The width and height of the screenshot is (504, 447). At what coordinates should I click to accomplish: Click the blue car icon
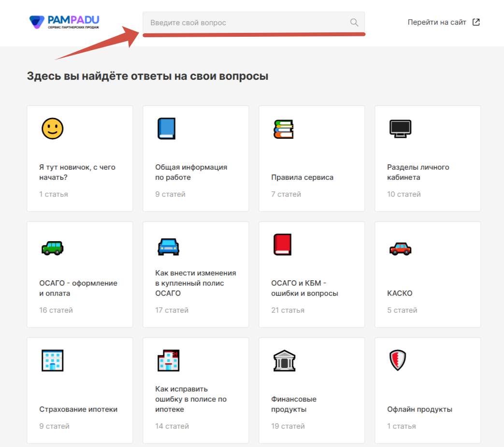(169, 247)
